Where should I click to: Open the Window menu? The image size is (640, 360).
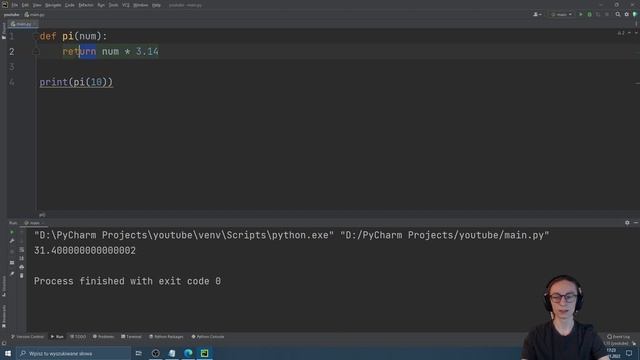(141, 5)
